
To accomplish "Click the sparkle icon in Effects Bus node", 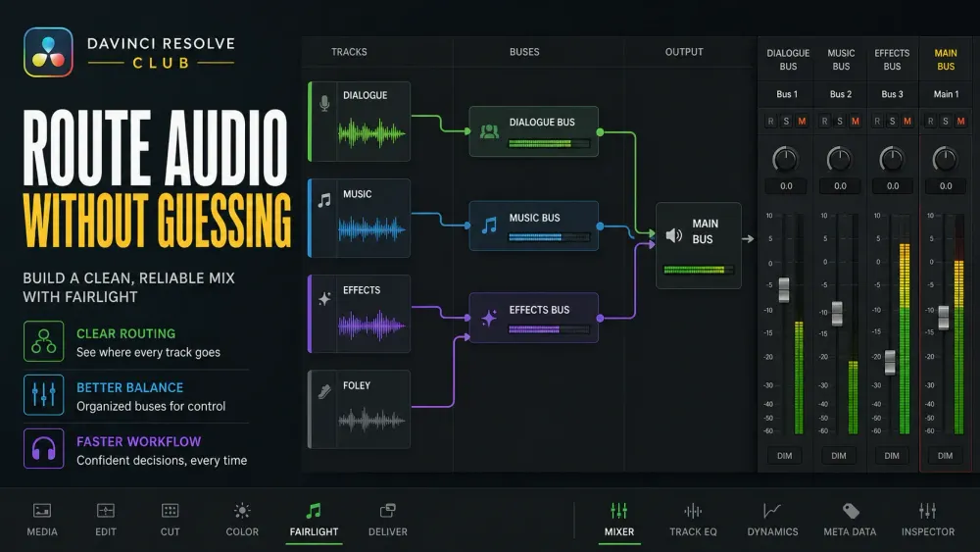I will [489, 318].
